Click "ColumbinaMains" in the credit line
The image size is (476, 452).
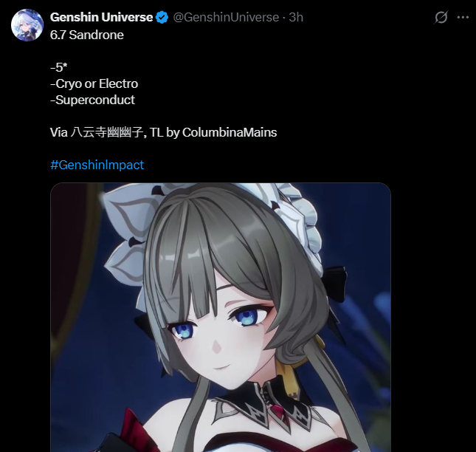(230, 132)
